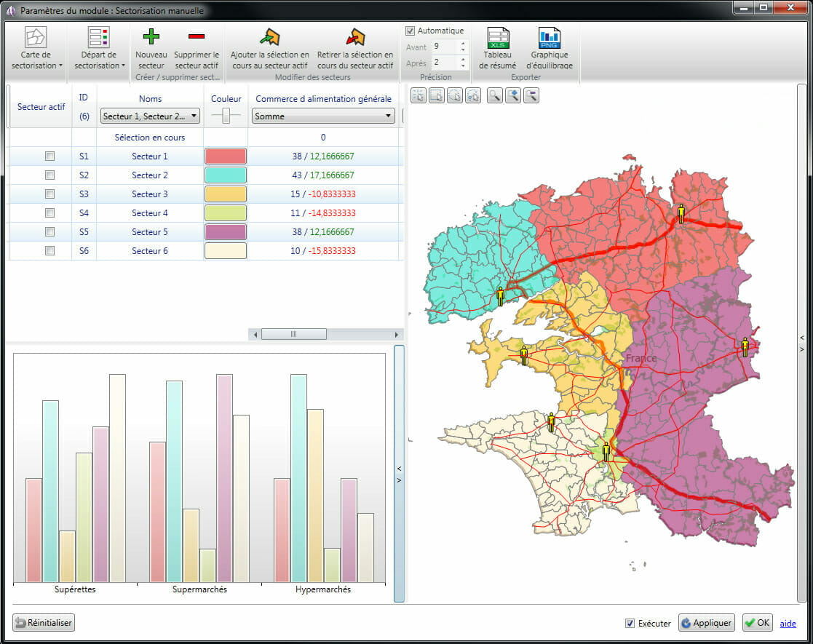Collapse the map panel using the right-edge arrows
This screenshot has height=644, width=813.
801,343
